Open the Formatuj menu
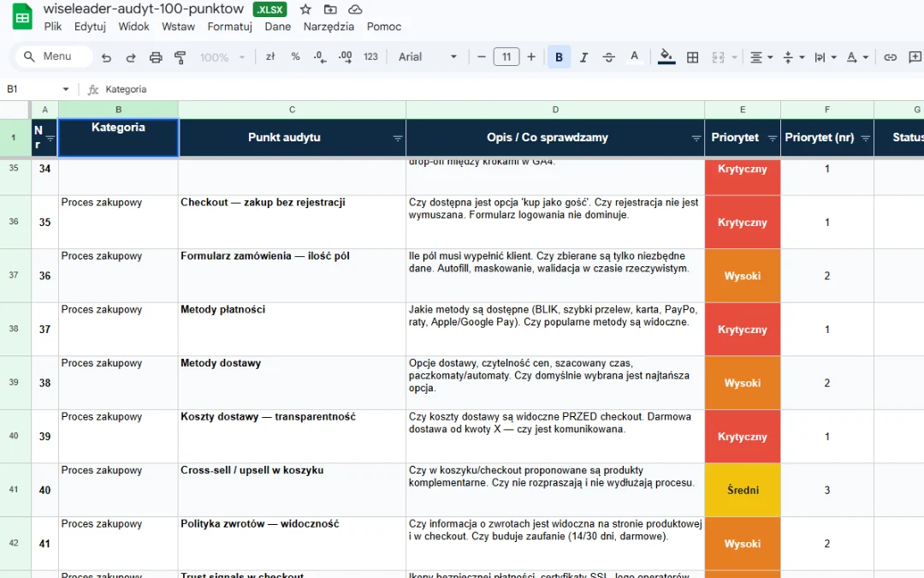This screenshot has width=924, height=578. [230, 27]
